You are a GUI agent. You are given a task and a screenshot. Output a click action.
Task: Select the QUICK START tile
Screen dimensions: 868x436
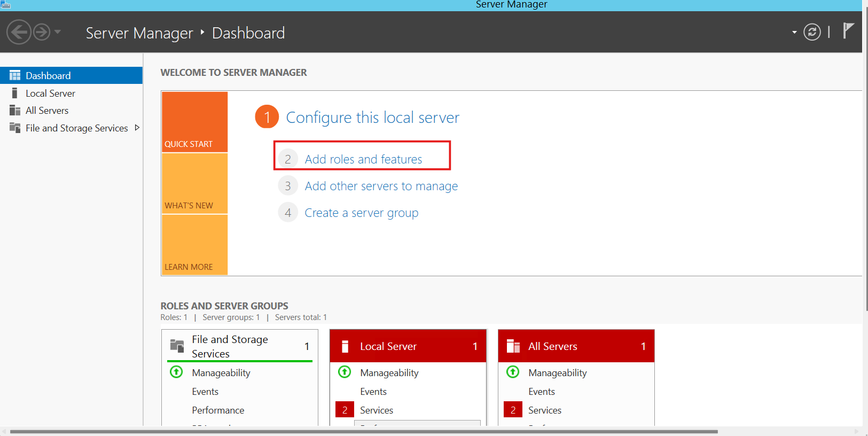pos(194,122)
